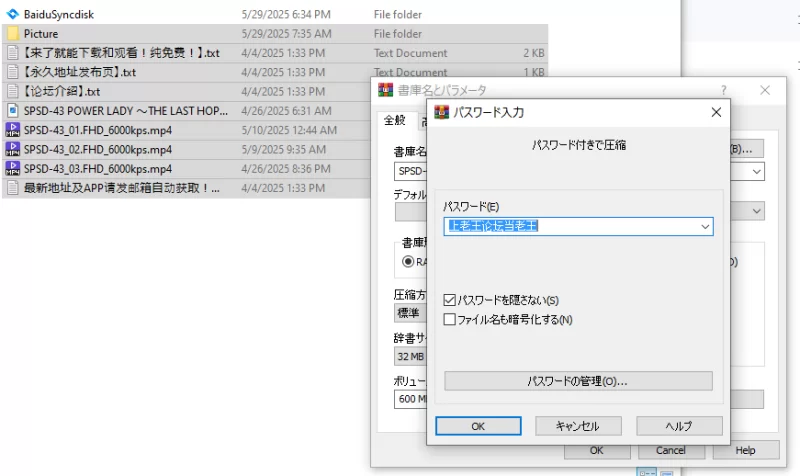Click text file icon for 【永久地址发布页】.txt
Screen dimensions: 800x476
point(13,72)
